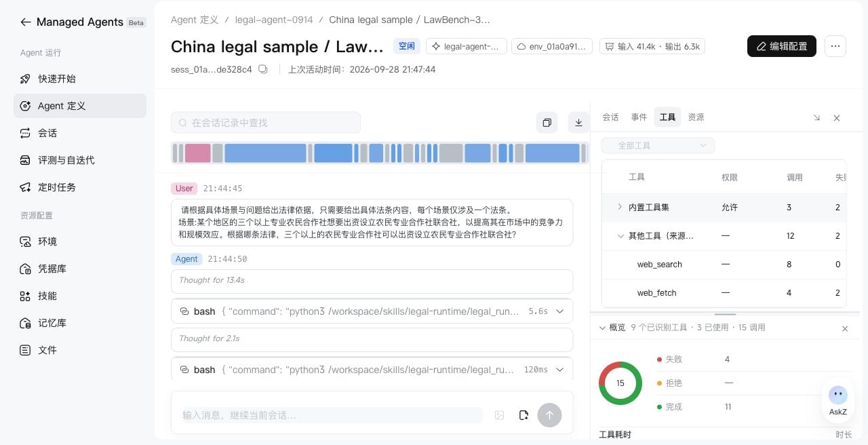Viewport: 868px width, 445px height.
Task: Open the more options ellipsis menu
Action: (835, 46)
